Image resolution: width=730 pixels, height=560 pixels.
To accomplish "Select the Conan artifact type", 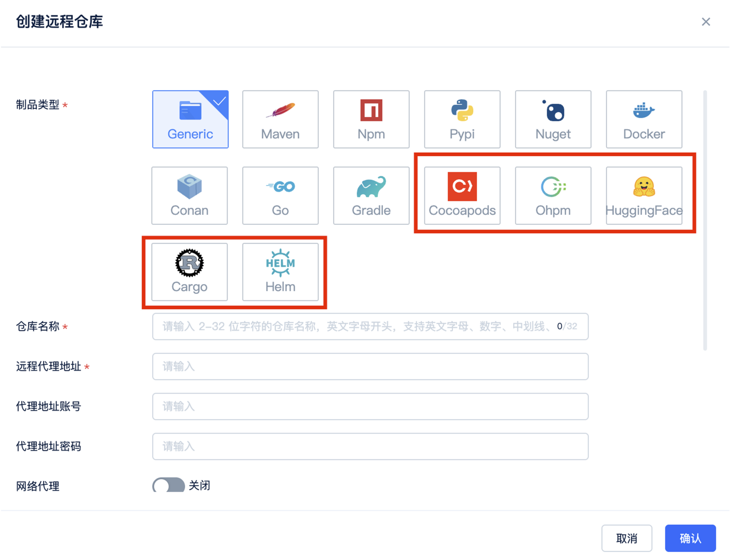I will click(x=189, y=195).
